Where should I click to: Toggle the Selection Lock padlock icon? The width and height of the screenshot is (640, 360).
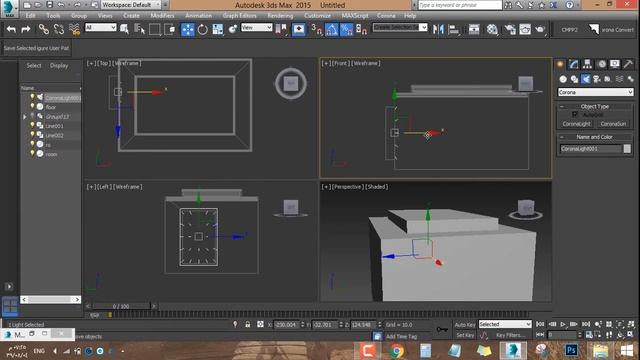click(247, 324)
